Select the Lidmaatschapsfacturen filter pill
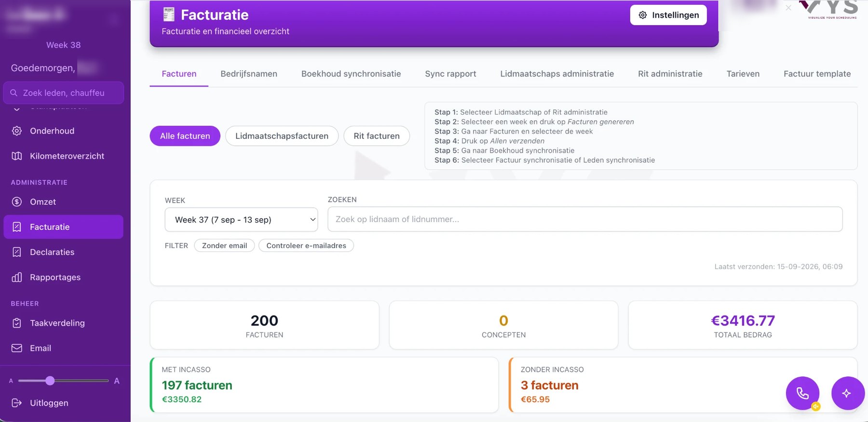 (282, 136)
